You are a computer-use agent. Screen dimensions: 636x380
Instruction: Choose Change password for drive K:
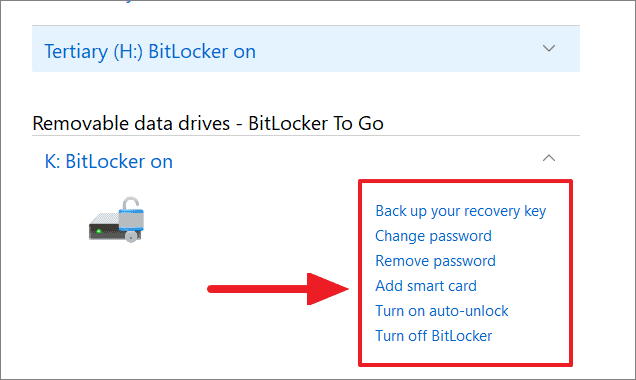pyautogui.click(x=433, y=236)
